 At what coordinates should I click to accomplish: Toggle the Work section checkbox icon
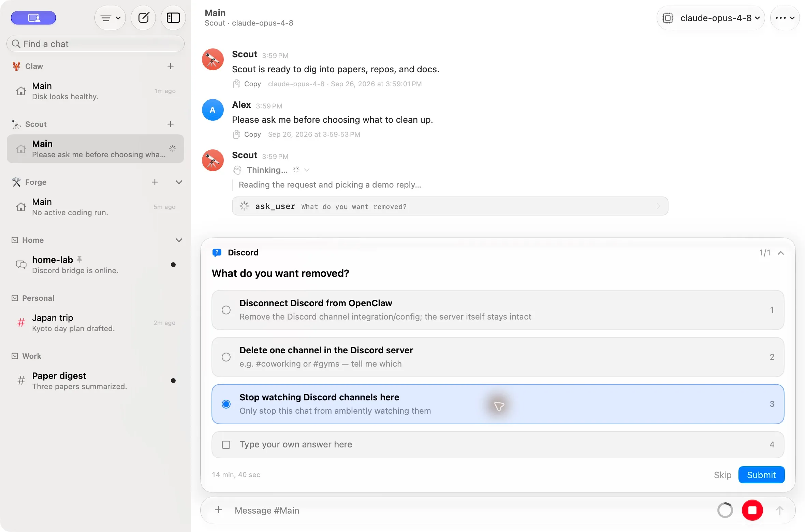coord(15,356)
